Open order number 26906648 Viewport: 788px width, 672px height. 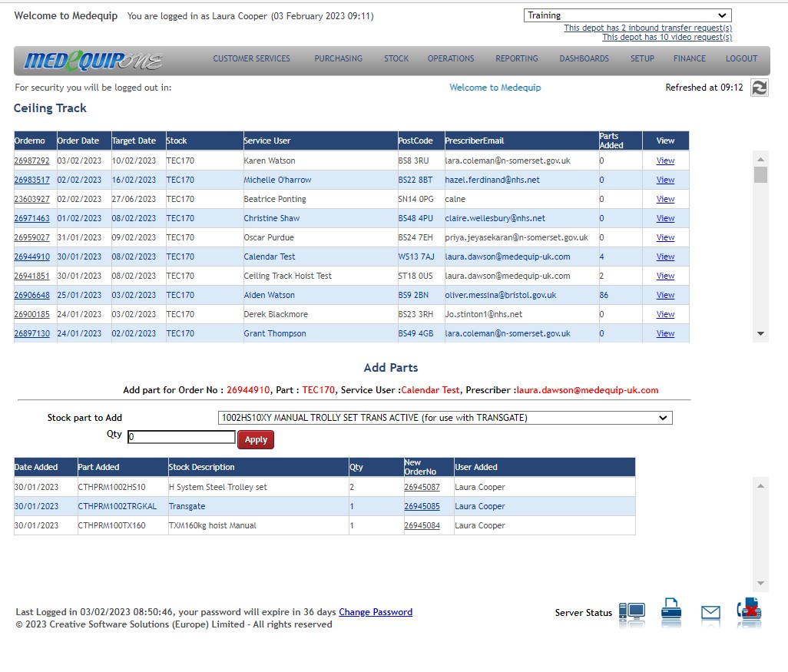31,295
